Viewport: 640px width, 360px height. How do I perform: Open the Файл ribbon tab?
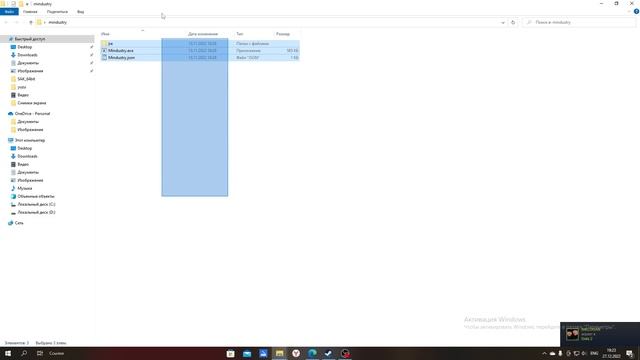coord(9,12)
